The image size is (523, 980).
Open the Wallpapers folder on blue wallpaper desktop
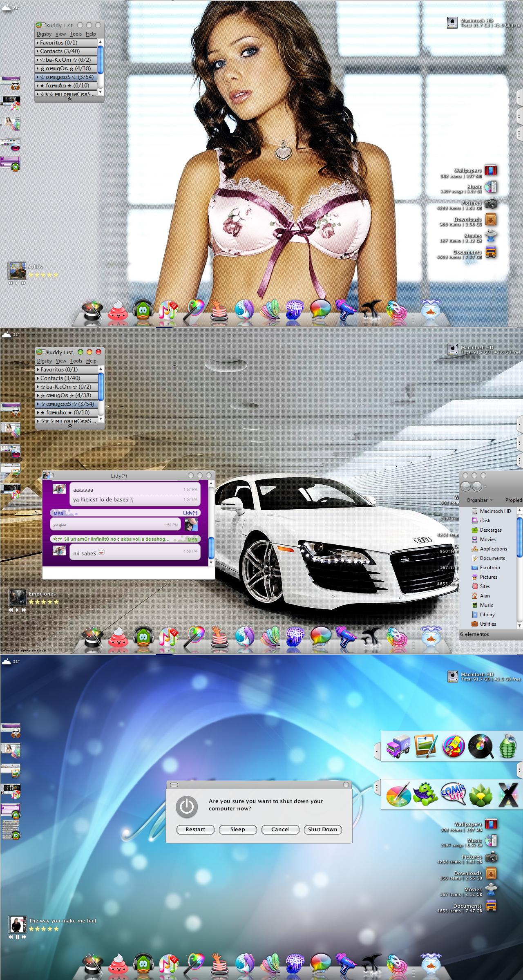491,824
